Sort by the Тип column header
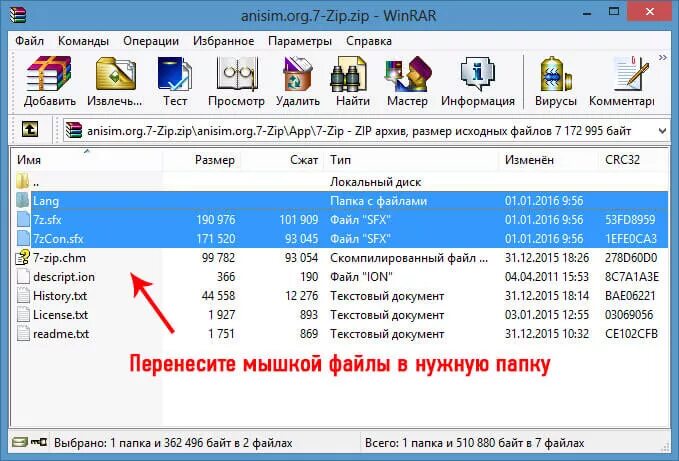 (411, 160)
